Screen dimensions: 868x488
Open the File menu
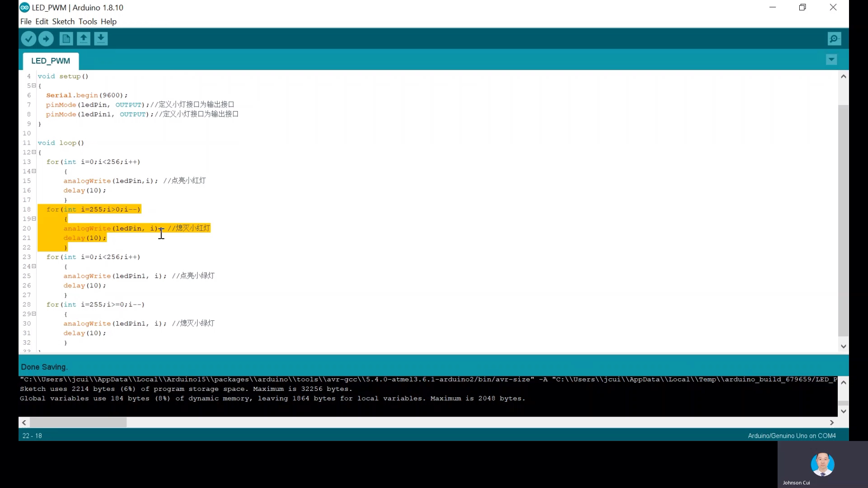click(26, 21)
